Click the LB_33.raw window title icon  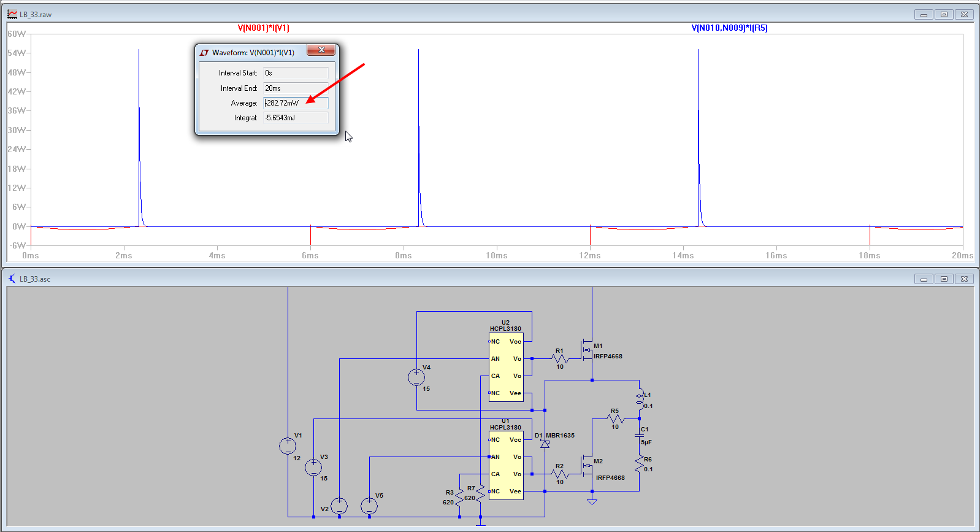click(x=12, y=14)
